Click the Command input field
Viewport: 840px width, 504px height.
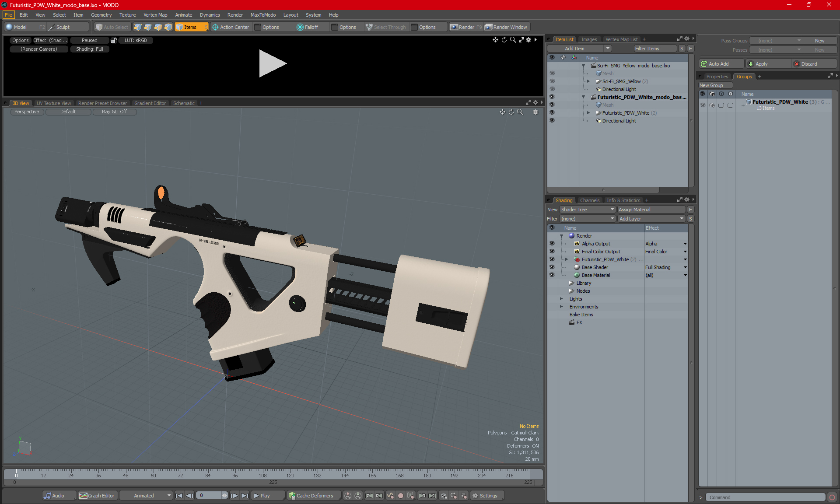coord(766,497)
